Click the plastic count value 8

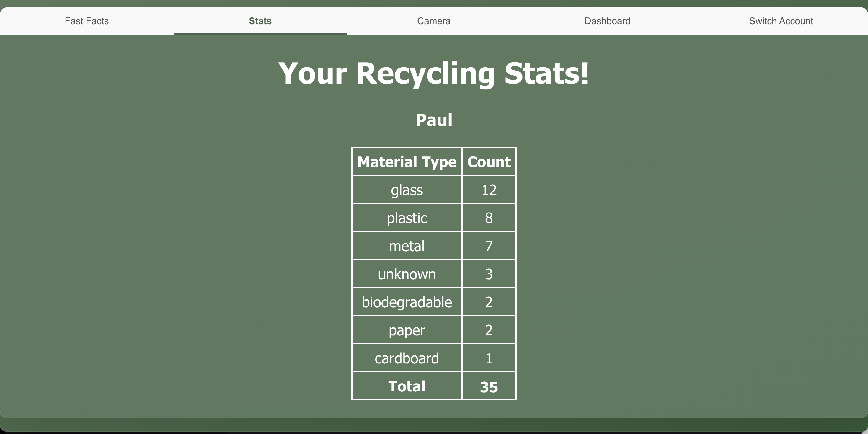tap(489, 218)
